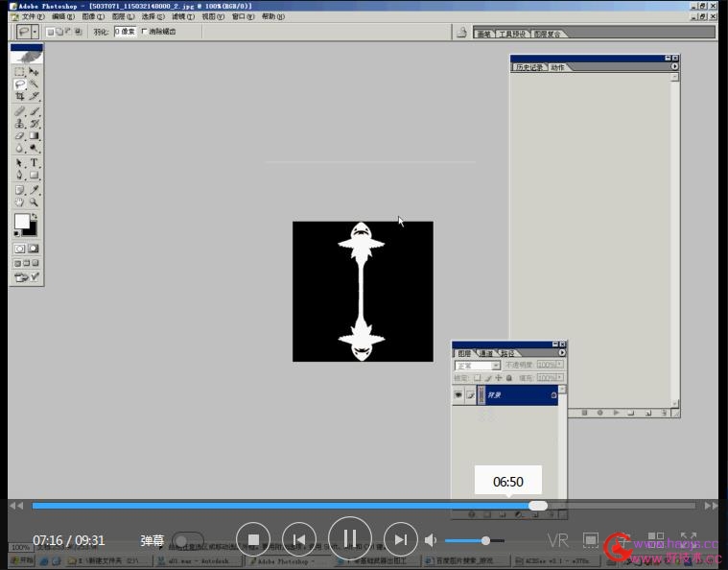This screenshot has width=728, height=570.
Task: Select the Lasso tool in toolbox
Action: (x=19, y=84)
